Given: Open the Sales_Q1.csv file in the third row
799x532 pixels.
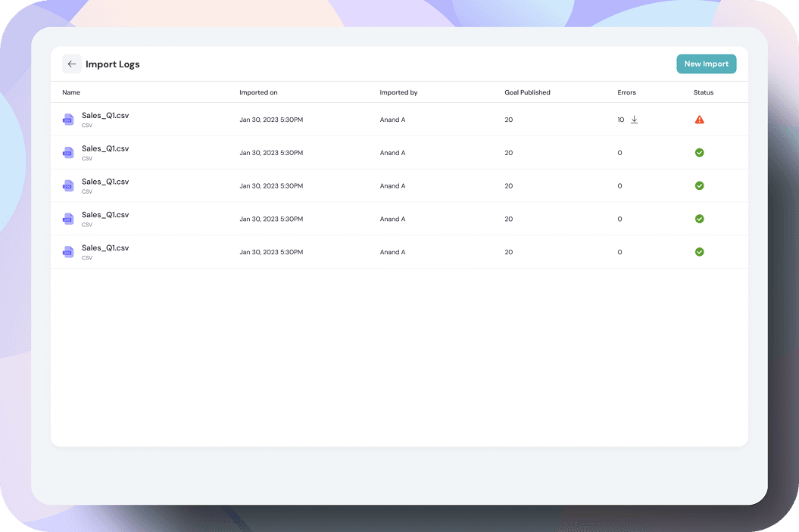Looking at the screenshot, I should tap(105, 182).
